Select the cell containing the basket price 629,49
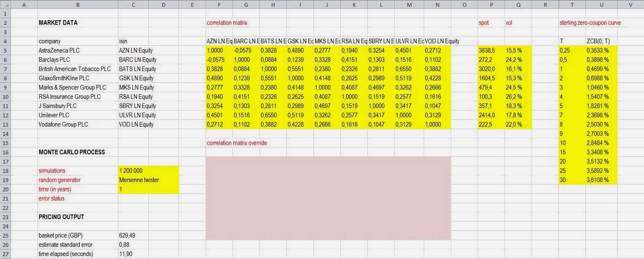Viewport: 644px width, 259px height. [x=133, y=235]
